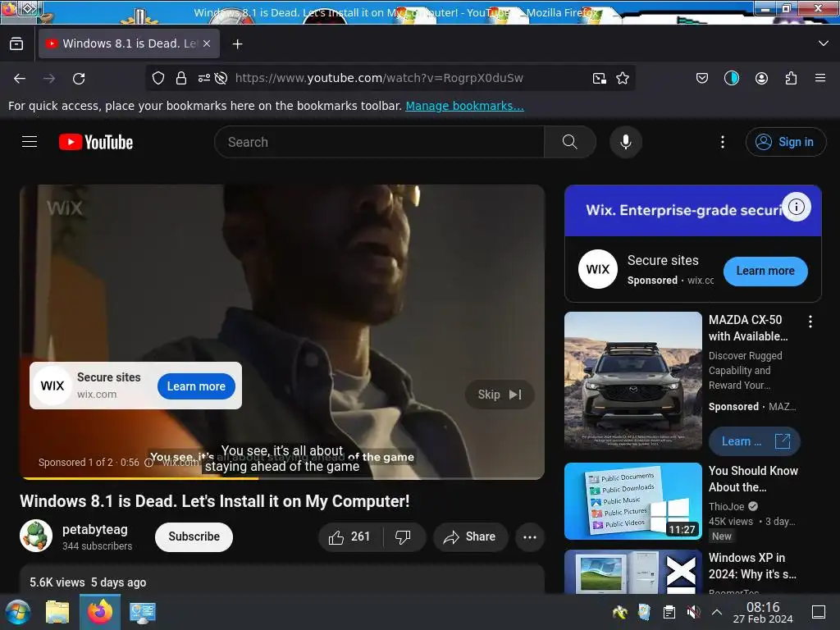Open the Pocket save icon
Viewport: 840px width, 630px height.
pyautogui.click(x=702, y=78)
